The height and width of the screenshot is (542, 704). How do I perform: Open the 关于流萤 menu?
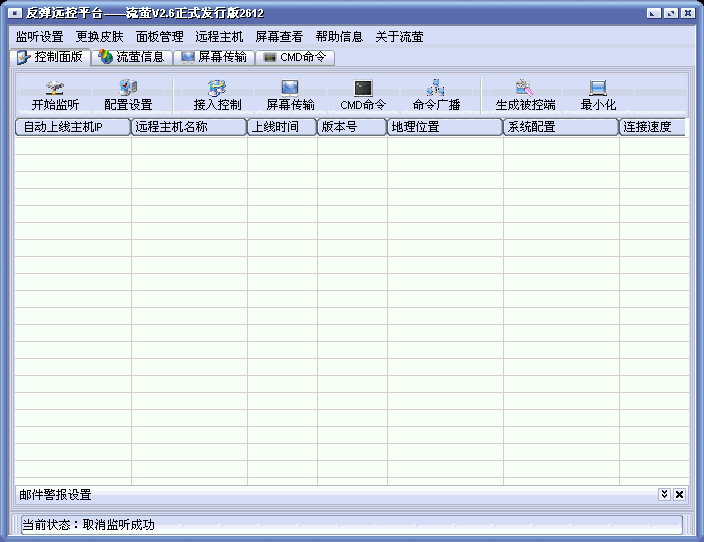(x=399, y=36)
